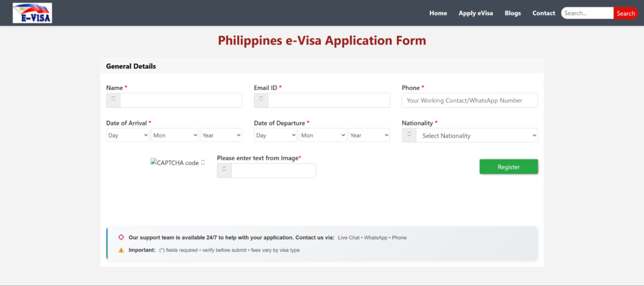Click the E-Visa logo in header
Image resolution: width=644 pixels, height=286 pixels.
click(32, 13)
